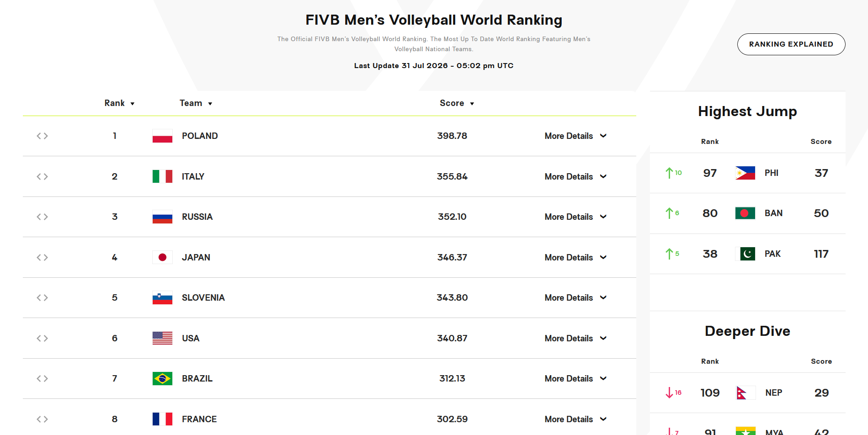Click the green up arrow next to PHI

669,173
